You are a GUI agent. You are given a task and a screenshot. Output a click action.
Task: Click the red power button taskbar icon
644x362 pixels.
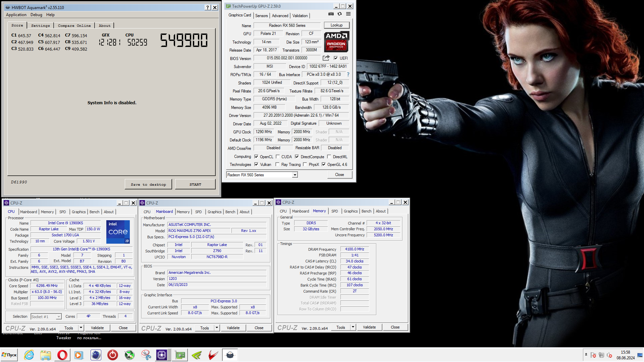[112, 355]
